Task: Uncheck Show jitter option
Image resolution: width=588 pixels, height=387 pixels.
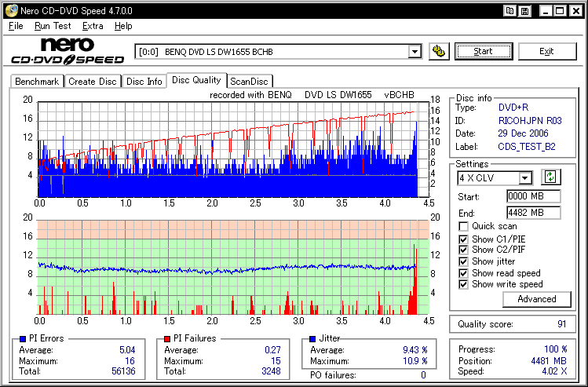Action: click(463, 261)
